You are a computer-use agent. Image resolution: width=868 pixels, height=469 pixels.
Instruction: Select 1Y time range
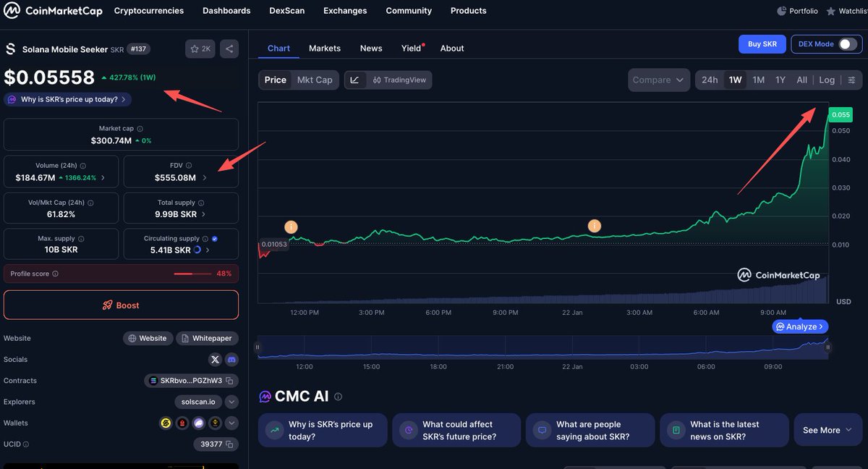(780, 80)
